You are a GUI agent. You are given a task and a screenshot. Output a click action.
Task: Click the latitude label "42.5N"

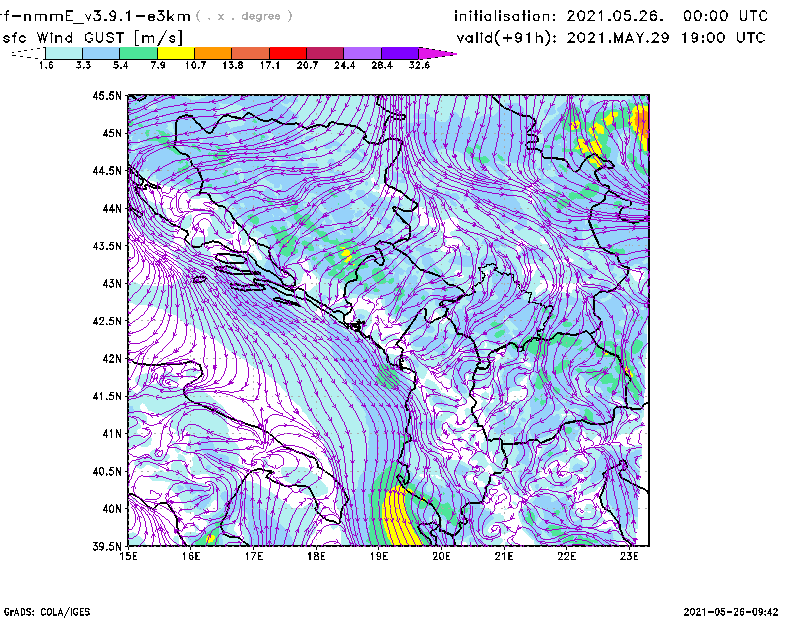108,321
